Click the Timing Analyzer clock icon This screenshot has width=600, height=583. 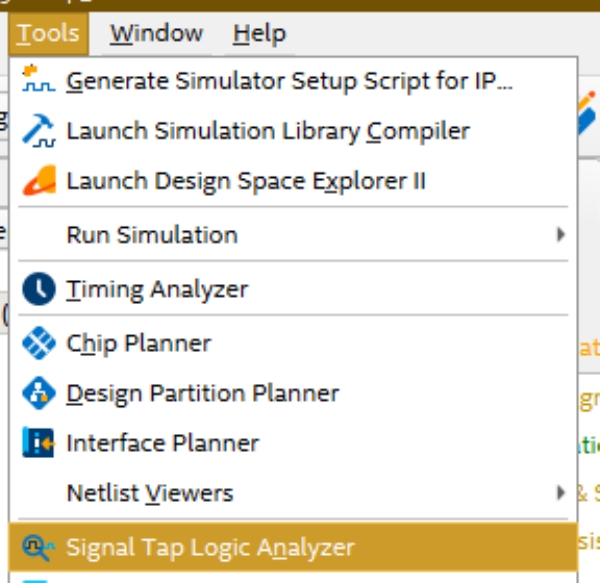[39, 290]
